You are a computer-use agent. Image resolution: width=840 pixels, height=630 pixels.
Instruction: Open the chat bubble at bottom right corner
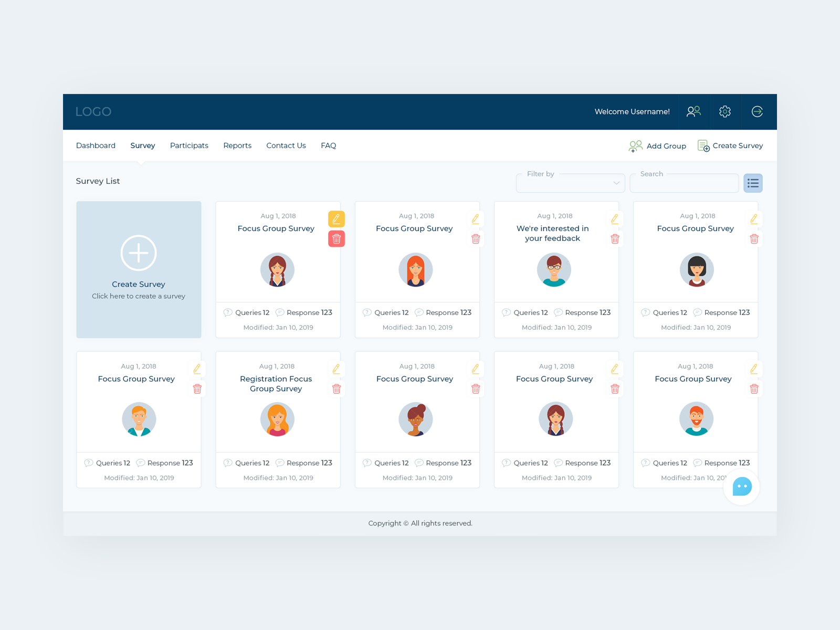741,487
